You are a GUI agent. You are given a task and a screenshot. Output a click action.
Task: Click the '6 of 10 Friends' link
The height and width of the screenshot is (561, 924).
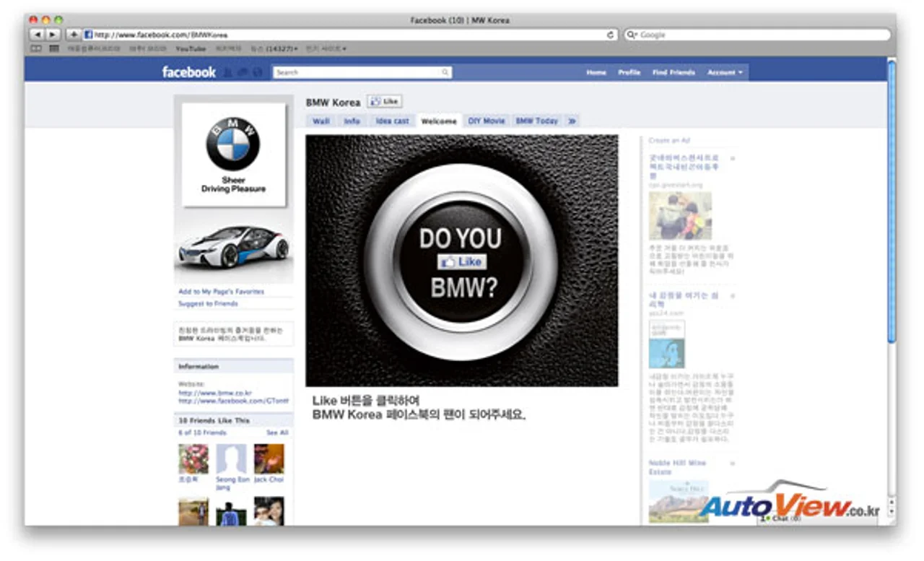(x=202, y=432)
